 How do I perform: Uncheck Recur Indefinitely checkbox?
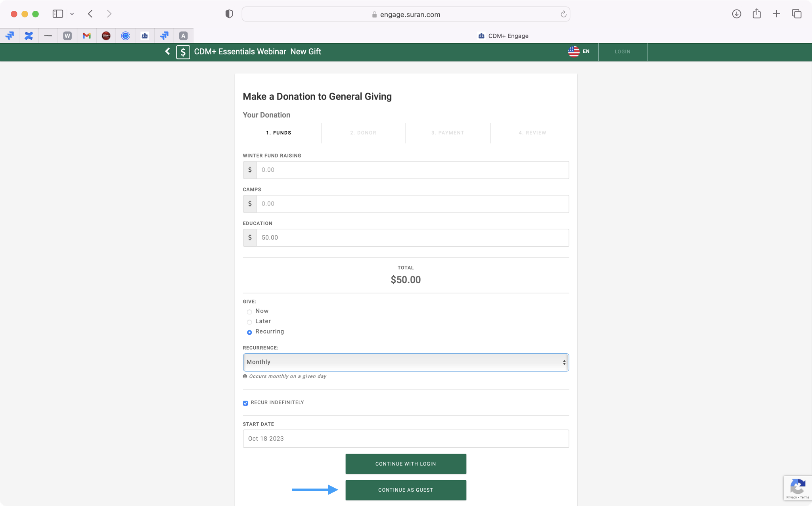(245, 403)
